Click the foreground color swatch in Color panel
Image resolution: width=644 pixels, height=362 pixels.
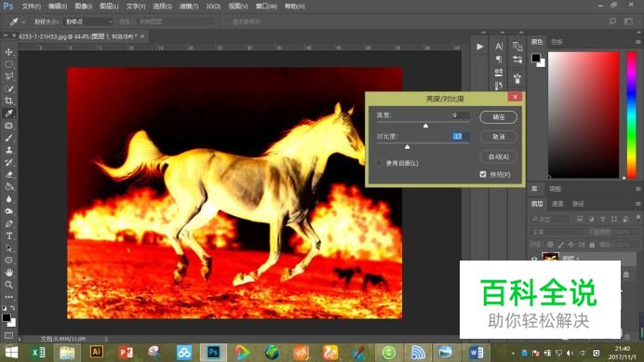click(x=535, y=58)
